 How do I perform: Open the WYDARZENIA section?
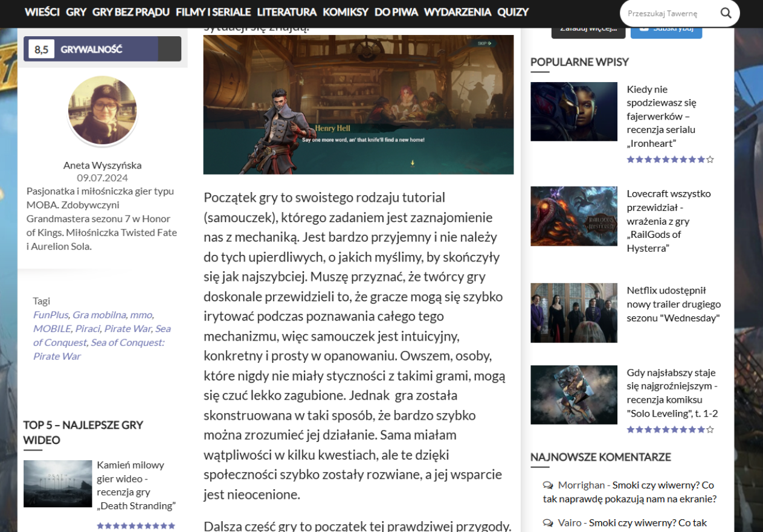tap(457, 12)
